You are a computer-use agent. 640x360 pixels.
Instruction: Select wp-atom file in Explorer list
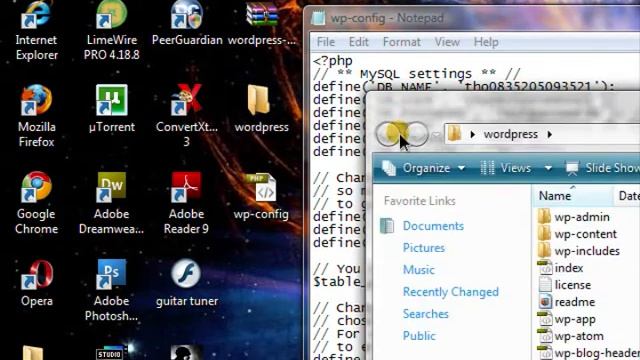571,336
